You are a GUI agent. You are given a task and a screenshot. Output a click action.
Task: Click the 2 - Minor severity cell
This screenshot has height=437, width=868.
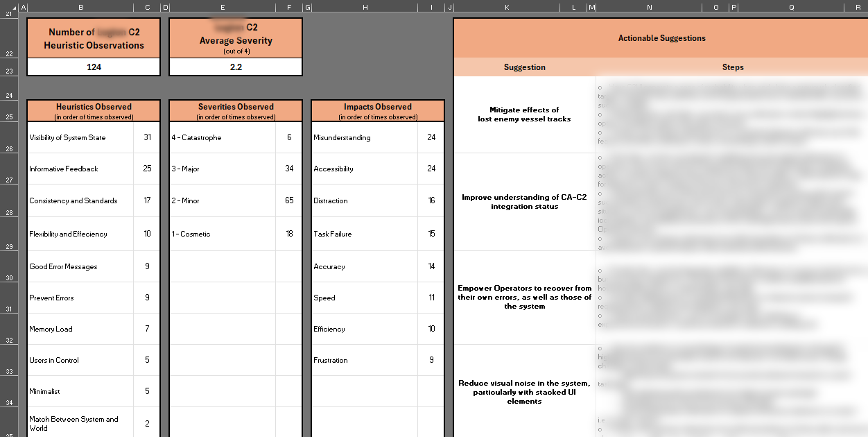tap(223, 200)
